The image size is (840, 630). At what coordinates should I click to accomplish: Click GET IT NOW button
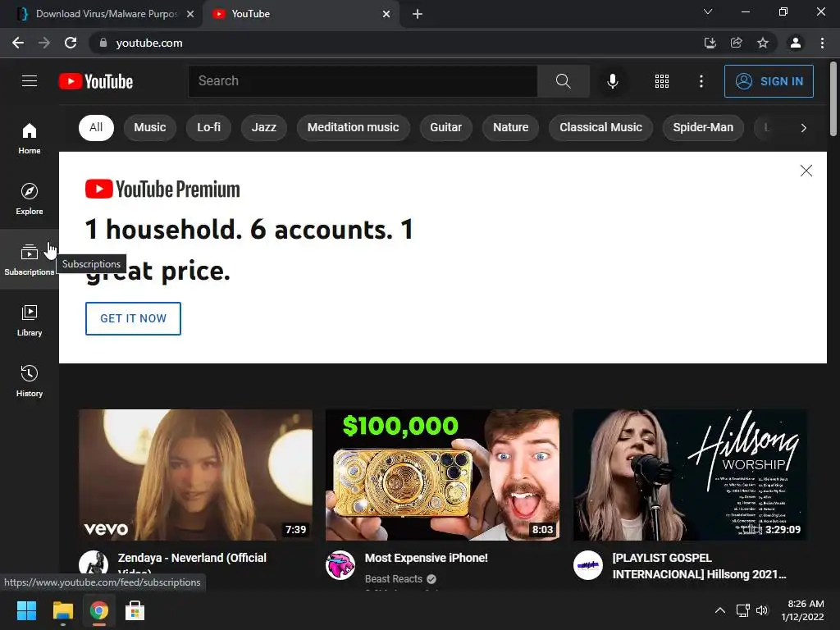click(133, 318)
